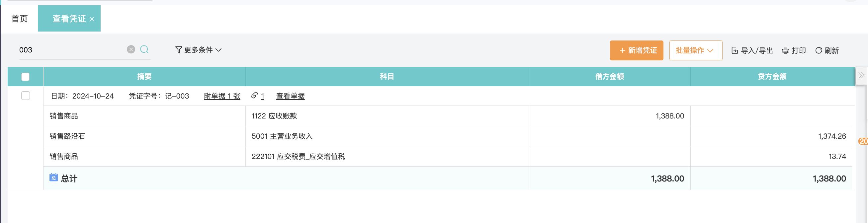Select the 查看凭证 tab
This screenshot has height=223, width=868.
tap(69, 19)
